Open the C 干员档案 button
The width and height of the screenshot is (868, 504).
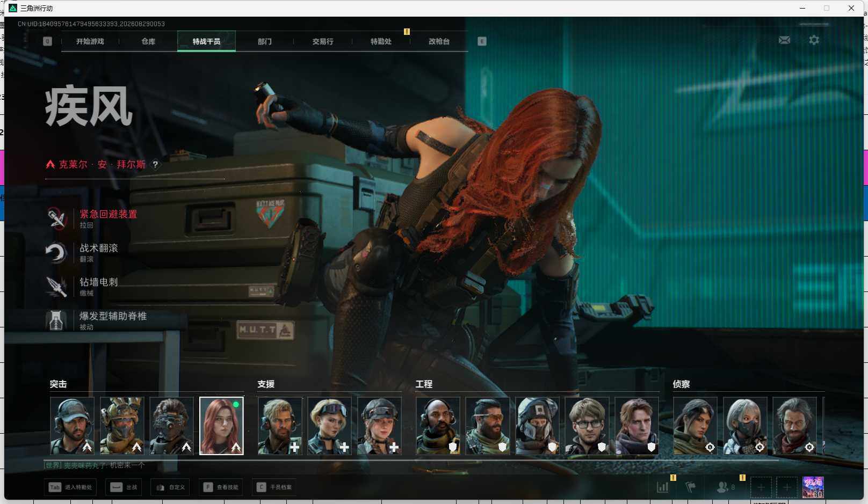click(x=274, y=487)
